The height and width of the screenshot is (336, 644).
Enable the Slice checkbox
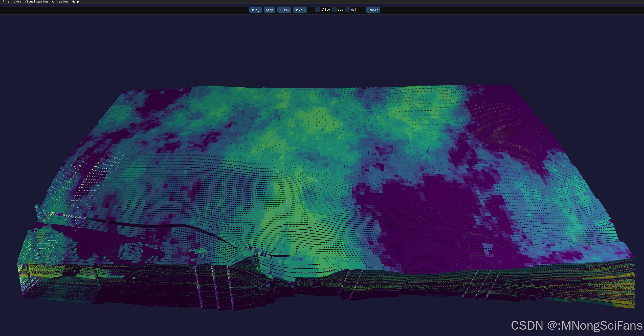pyautogui.click(x=318, y=10)
